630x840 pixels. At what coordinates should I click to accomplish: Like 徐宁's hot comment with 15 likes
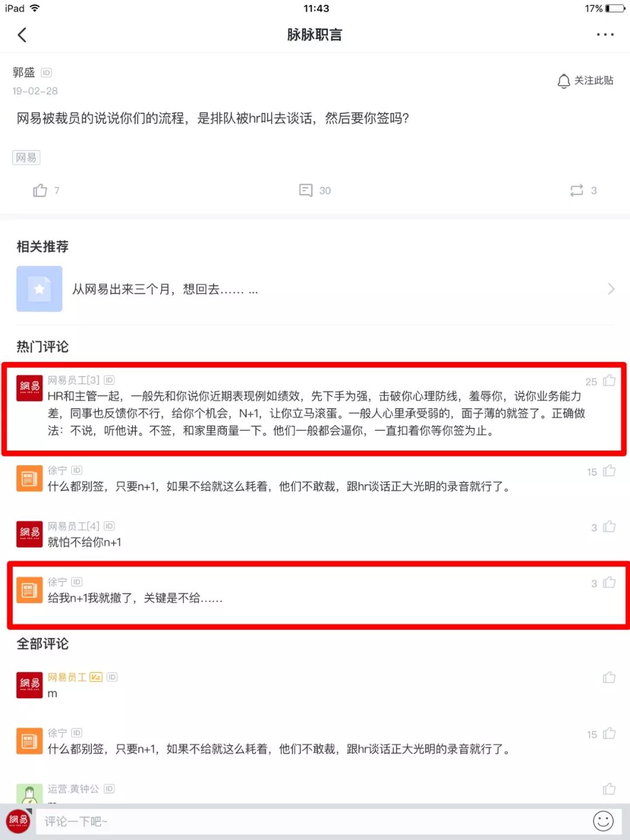(x=609, y=471)
